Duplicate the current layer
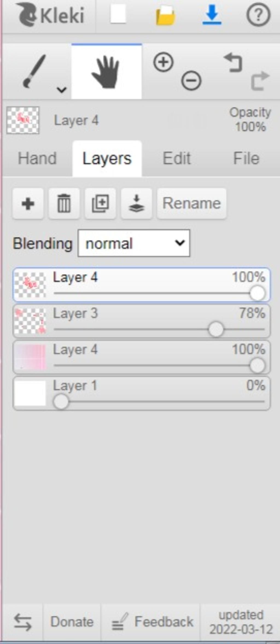The width and height of the screenshot is (280, 644). [x=100, y=203]
